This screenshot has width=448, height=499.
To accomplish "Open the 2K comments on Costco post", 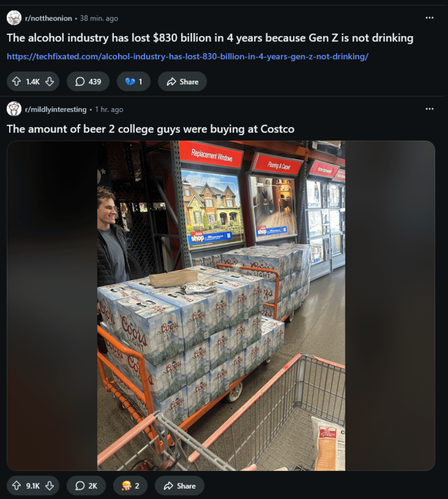I will (86, 486).
